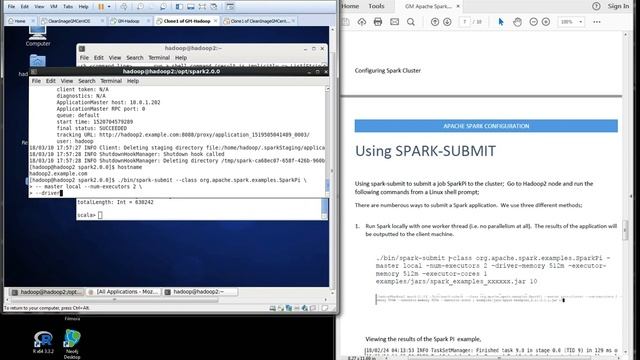Open View menu in front spark2.0.0 terminal

click(x=67, y=81)
